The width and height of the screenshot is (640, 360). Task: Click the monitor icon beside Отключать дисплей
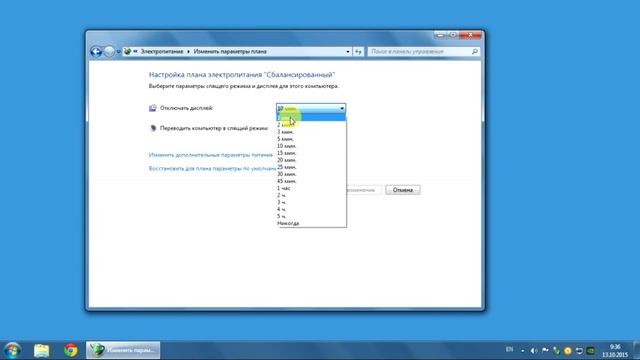pos(153,108)
